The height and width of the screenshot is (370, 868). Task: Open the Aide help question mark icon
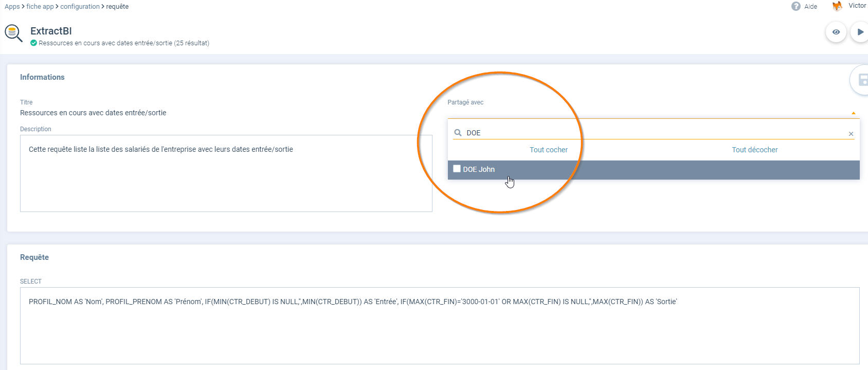pos(796,6)
